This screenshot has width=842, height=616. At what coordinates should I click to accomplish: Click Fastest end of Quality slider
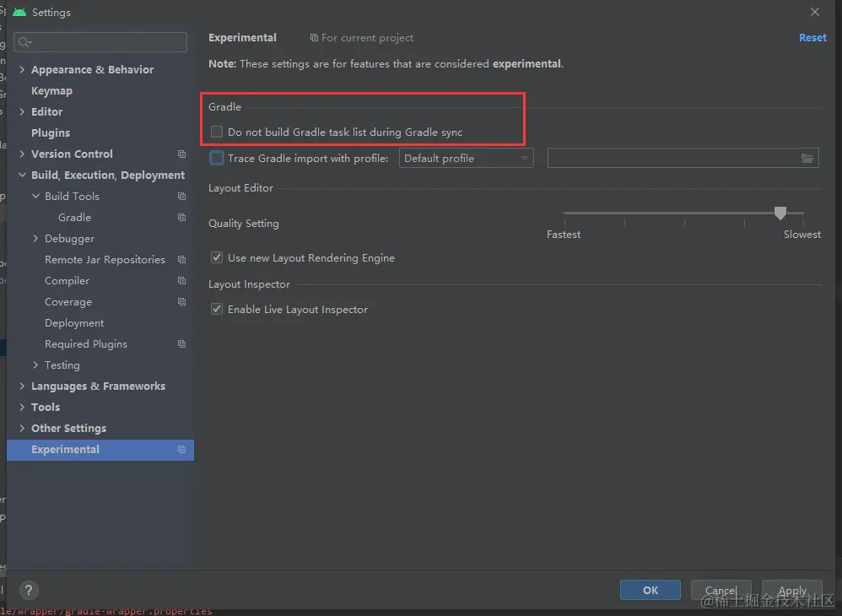[x=564, y=234]
